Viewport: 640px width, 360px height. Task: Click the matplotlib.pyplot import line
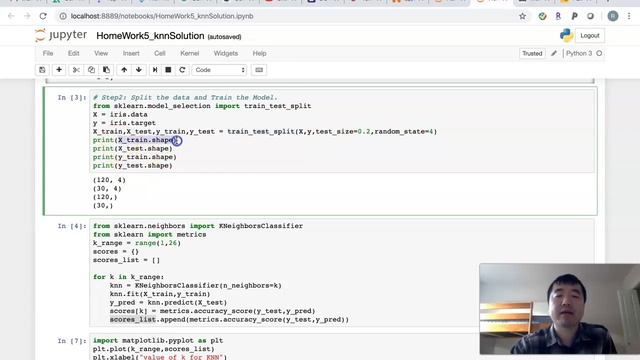point(158,341)
